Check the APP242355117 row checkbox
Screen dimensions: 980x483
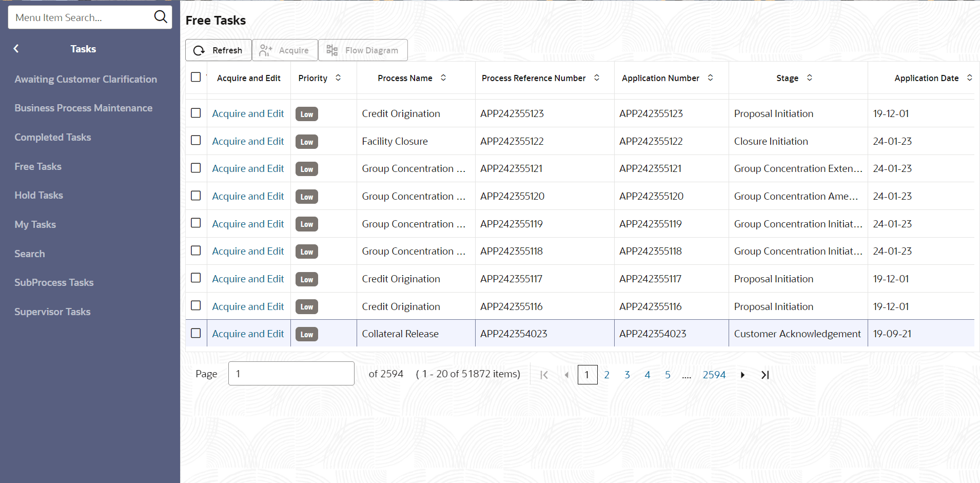click(195, 278)
